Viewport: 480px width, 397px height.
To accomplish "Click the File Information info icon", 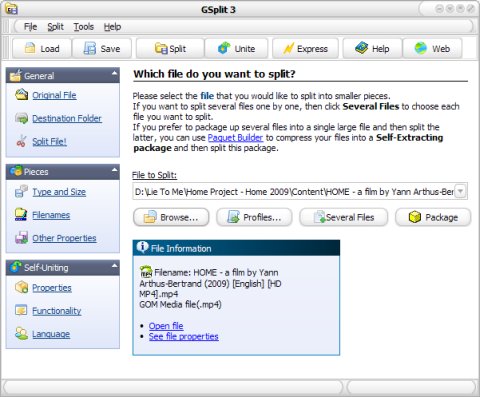I will point(142,247).
